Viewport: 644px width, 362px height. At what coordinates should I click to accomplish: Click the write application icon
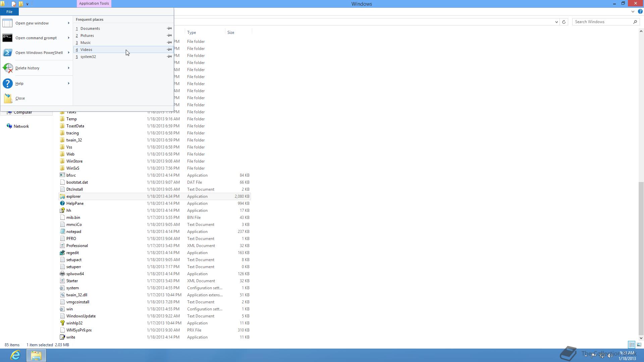62,337
